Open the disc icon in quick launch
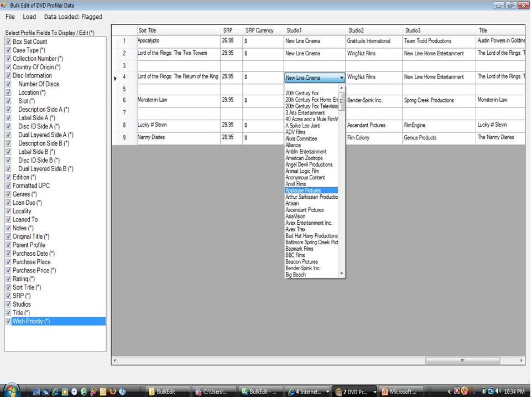 74,391
